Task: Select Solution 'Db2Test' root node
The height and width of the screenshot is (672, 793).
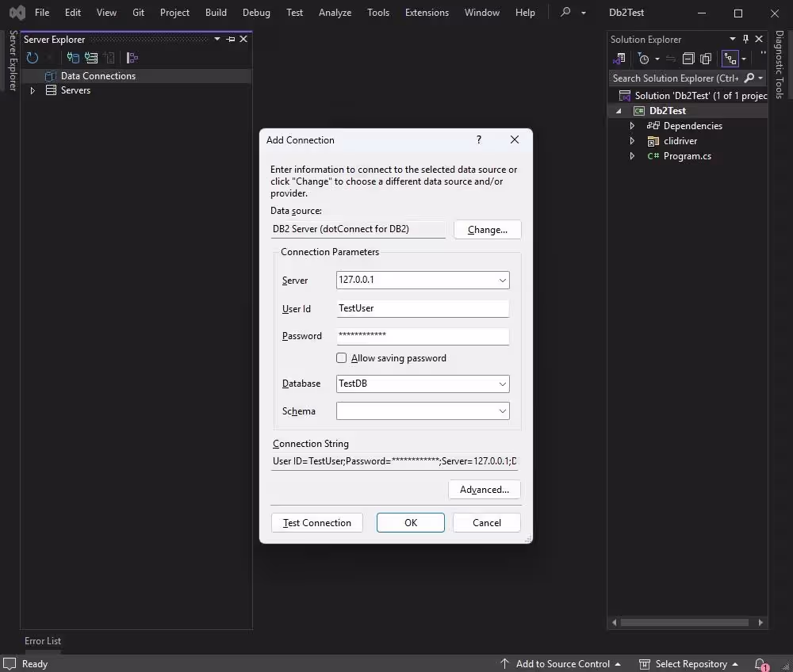Action: coord(692,96)
